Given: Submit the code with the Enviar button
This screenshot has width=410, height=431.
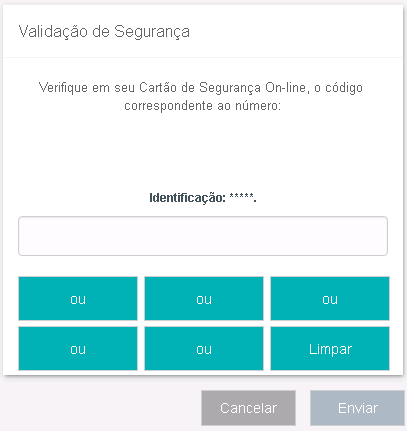Looking at the screenshot, I should (x=357, y=408).
